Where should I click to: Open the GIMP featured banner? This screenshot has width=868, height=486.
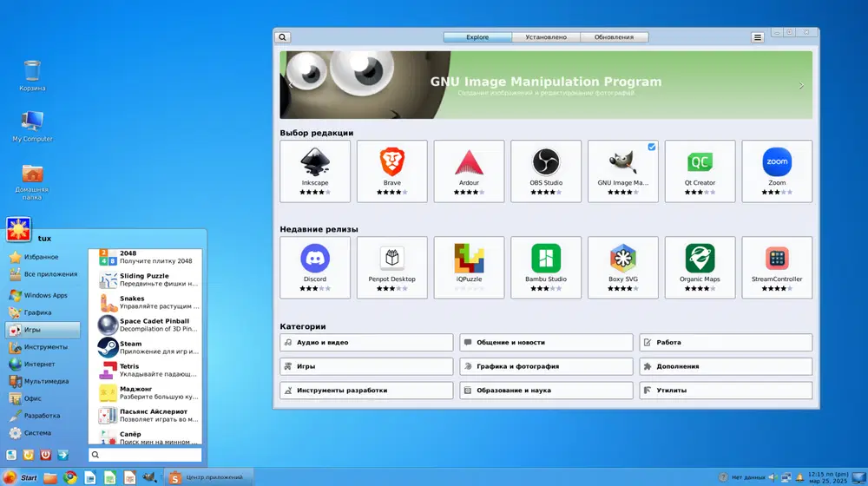pyautogui.click(x=546, y=85)
